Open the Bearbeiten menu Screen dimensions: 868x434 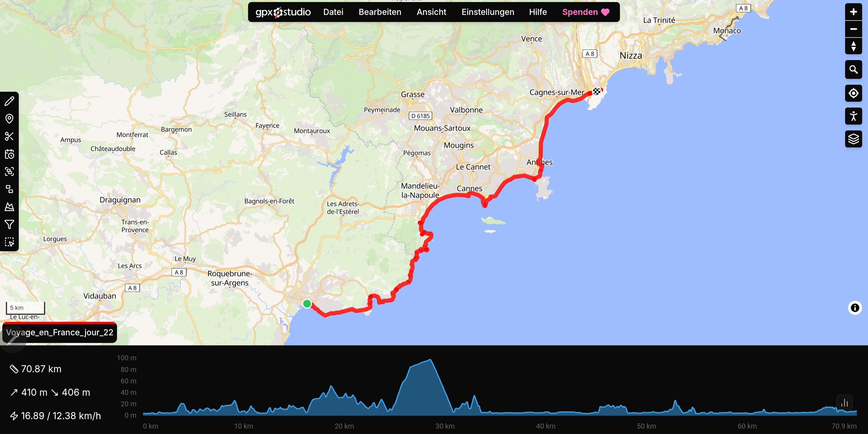380,12
